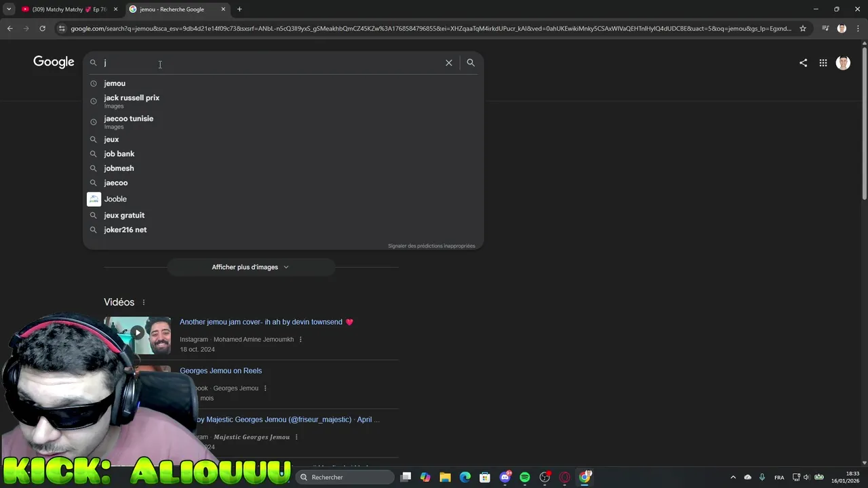The height and width of the screenshot is (488, 868).
Task: Reload the current page
Action: click(x=42, y=28)
